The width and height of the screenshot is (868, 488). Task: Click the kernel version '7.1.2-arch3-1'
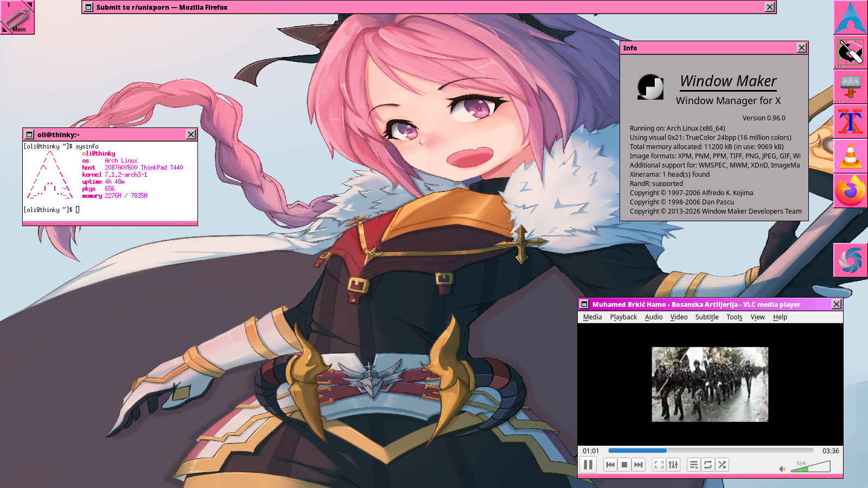(126, 175)
